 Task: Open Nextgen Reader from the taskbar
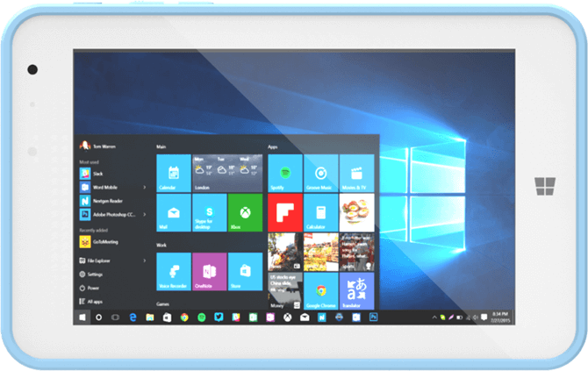[x=322, y=317]
